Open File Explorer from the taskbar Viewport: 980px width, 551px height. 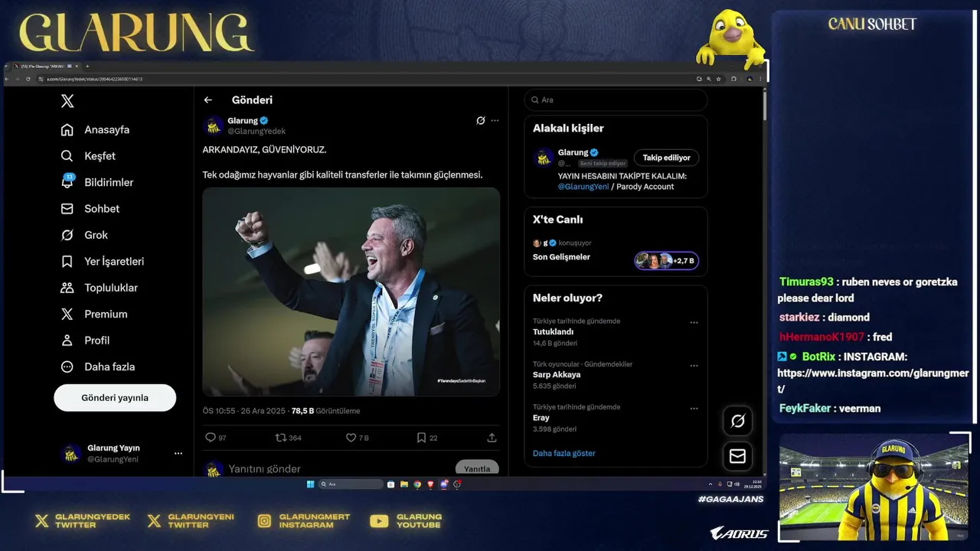pos(403,484)
